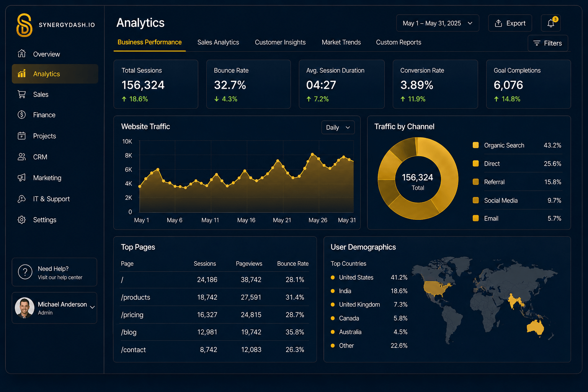Switch to the Business Performance tab
588x392 pixels.
click(x=150, y=42)
